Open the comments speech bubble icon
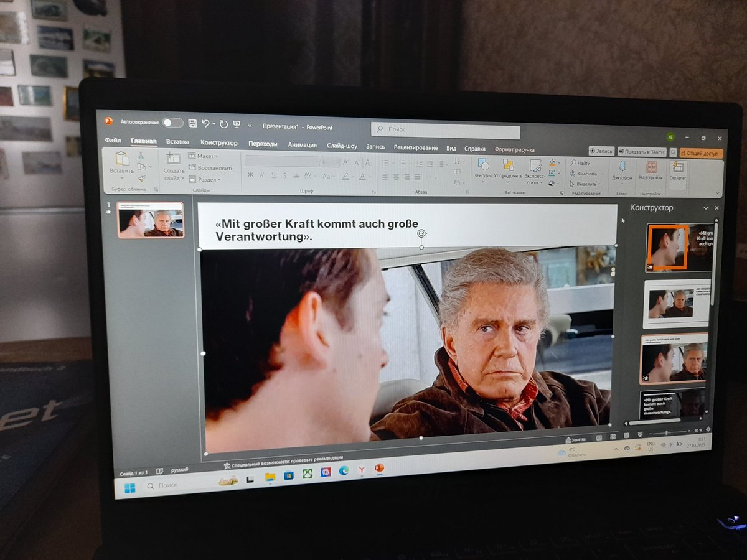Screen dimensions: 747x560 [x=673, y=152]
